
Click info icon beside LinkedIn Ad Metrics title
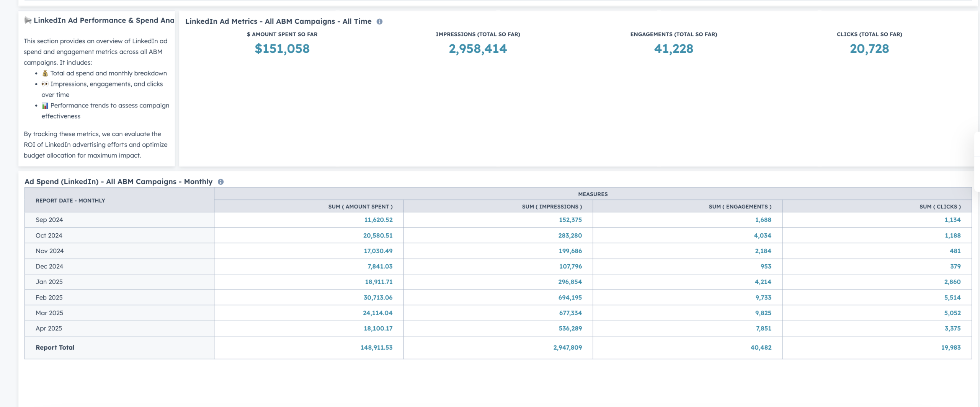(x=379, y=22)
